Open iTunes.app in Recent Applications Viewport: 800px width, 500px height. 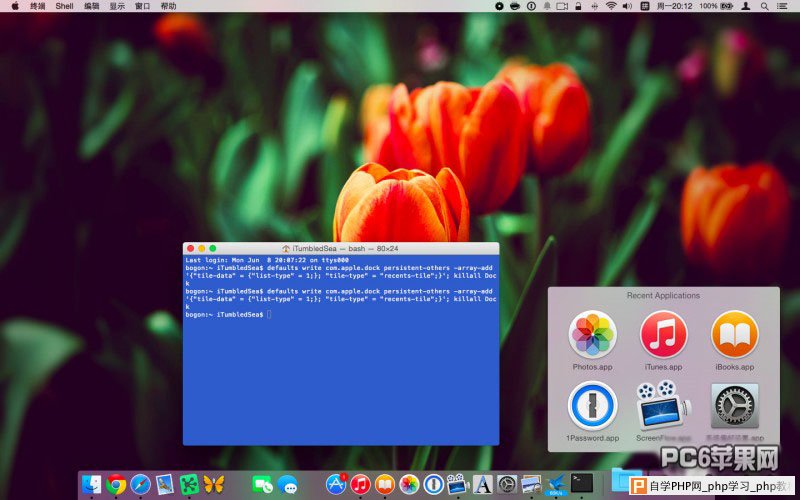[x=664, y=335]
